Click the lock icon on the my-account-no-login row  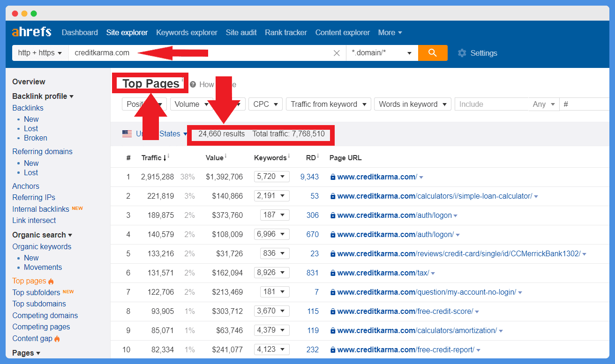pos(333,292)
